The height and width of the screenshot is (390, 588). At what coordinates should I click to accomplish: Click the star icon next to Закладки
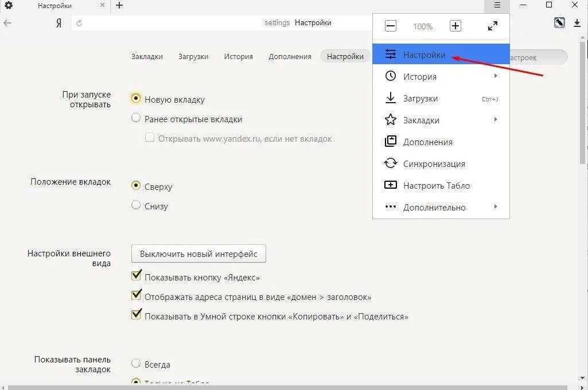click(391, 120)
